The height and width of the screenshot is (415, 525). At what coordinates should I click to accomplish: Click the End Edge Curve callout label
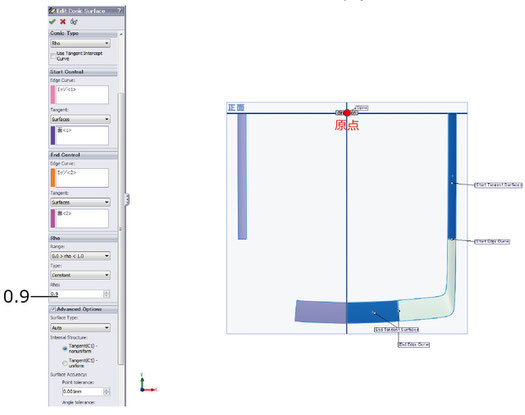[x=414, y=344]
